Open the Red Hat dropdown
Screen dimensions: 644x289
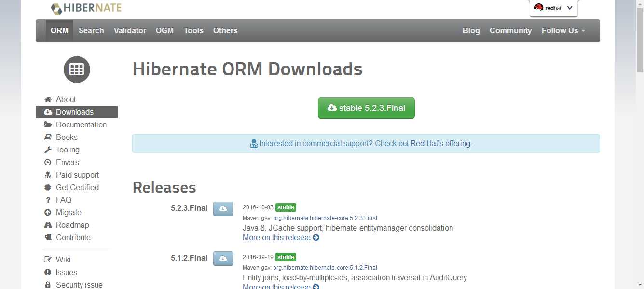click(x=553, y=8)
